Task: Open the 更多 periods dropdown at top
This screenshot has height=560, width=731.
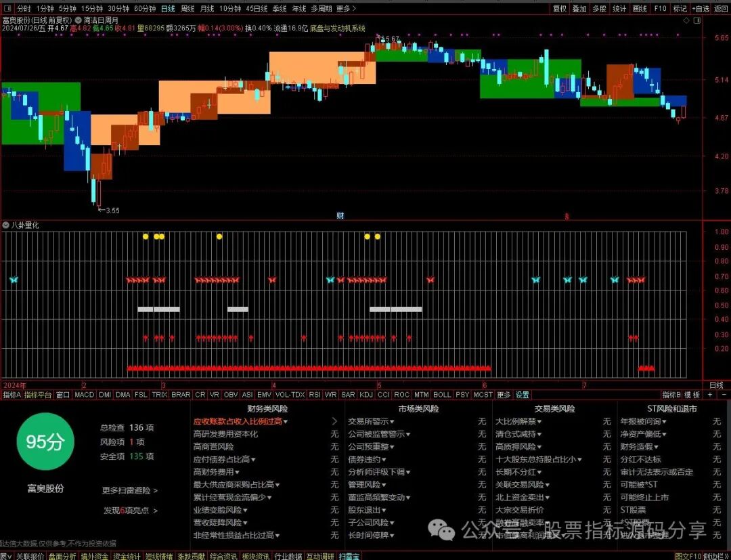Action: point(346,9)
